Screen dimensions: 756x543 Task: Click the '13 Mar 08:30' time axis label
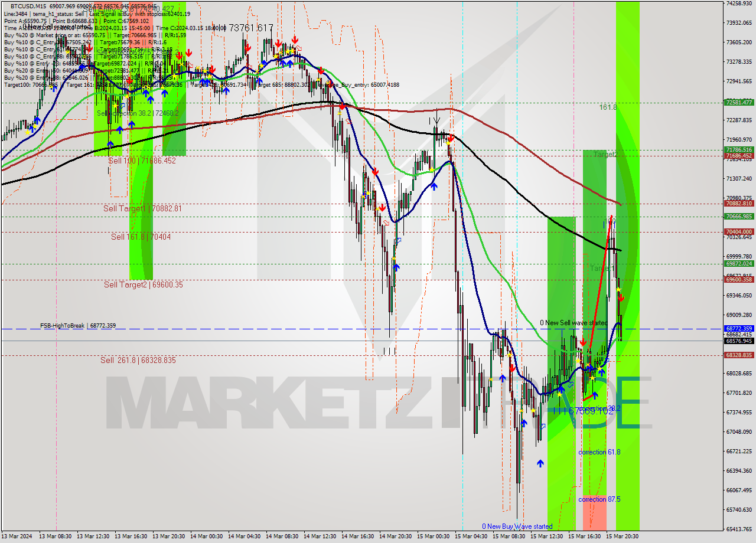[56, 537]
